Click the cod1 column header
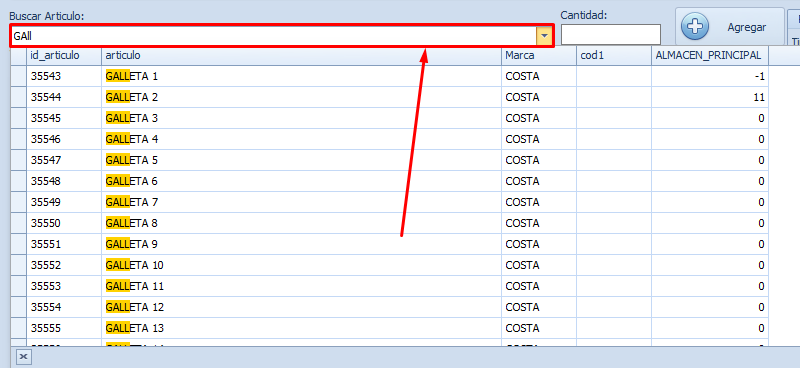800x368 pixels. (614, 55)
